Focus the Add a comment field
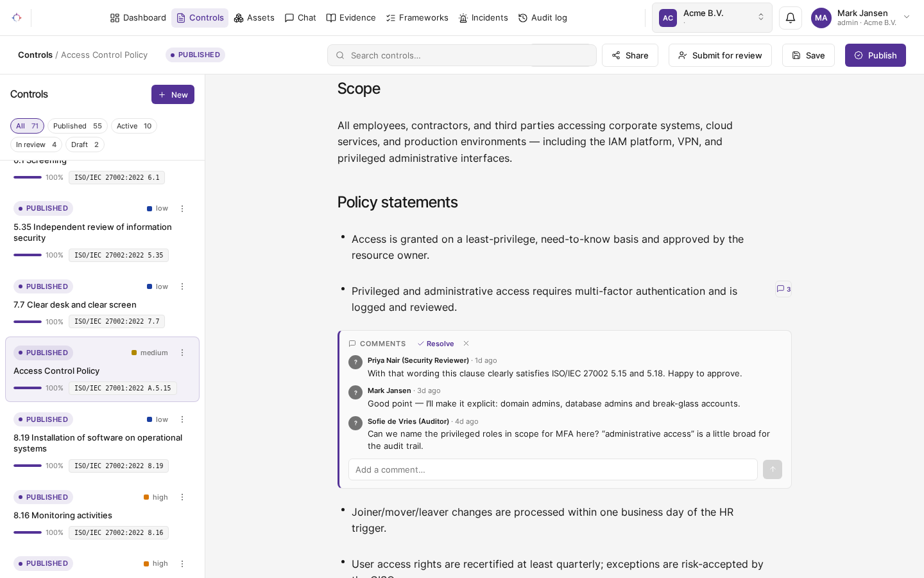 pyautogui.click(x=553, y=469)
